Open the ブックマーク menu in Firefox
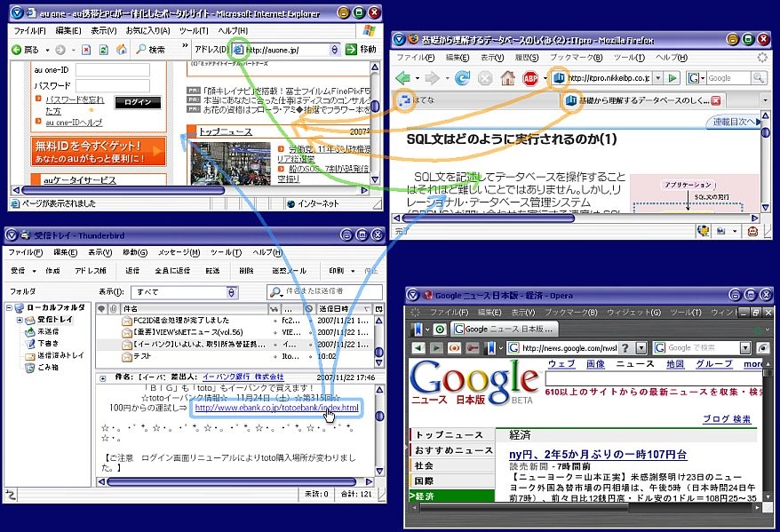 coord(576,58)
